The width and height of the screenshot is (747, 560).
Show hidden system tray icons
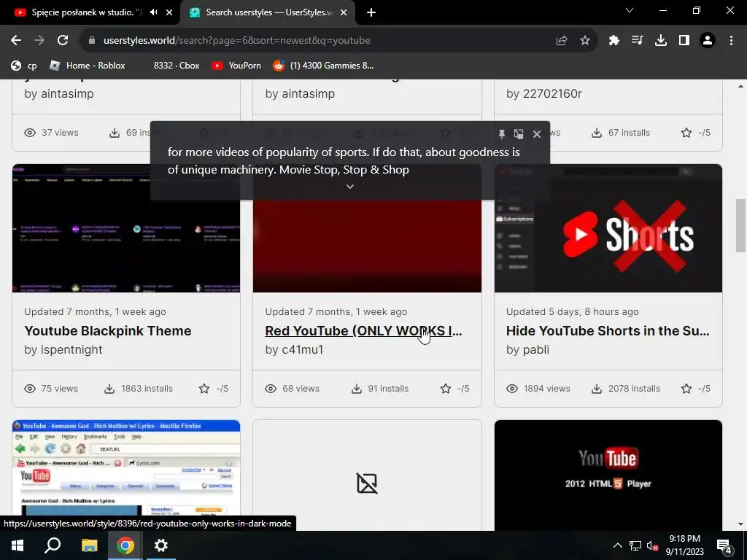(x=617, y=545)
